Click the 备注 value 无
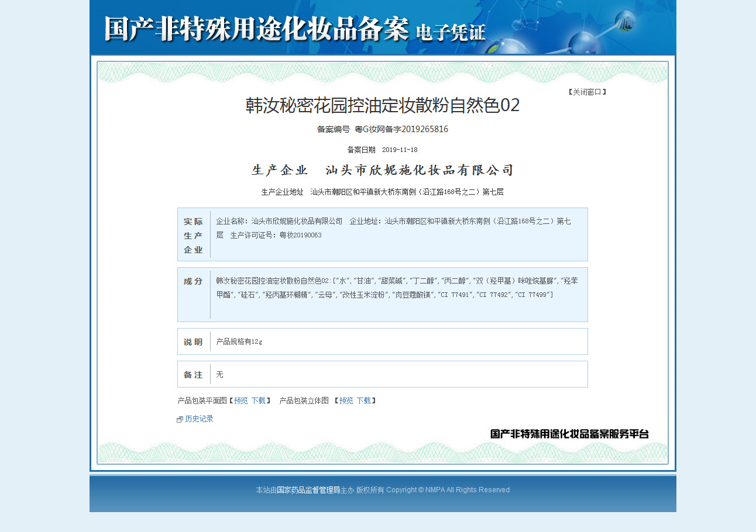 219,375
